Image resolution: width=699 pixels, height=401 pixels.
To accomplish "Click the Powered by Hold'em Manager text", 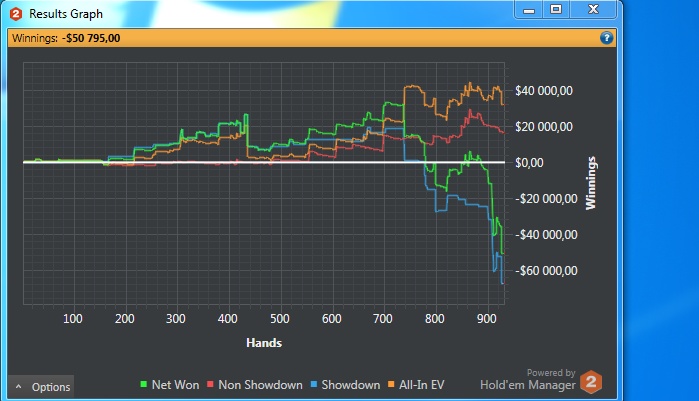I will (528, 380).
